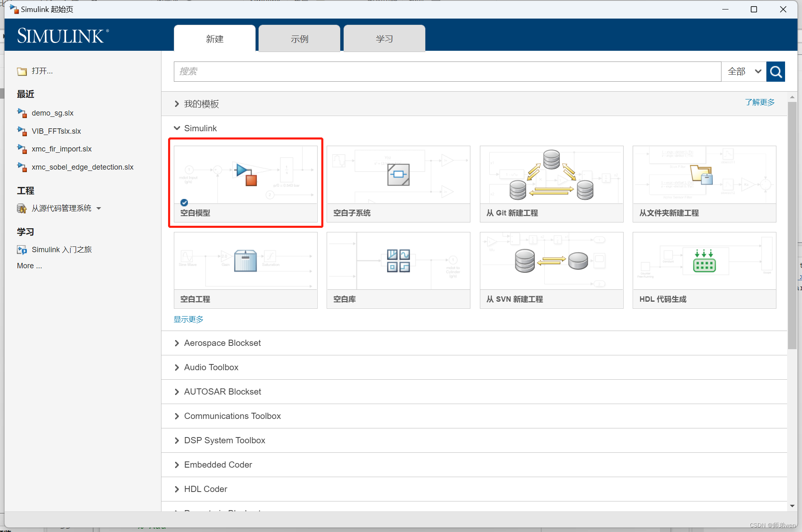Click the xmc_fir_import.slx model file icon
The width and height of the screenshot is (802, 532).
coord(22,149)
